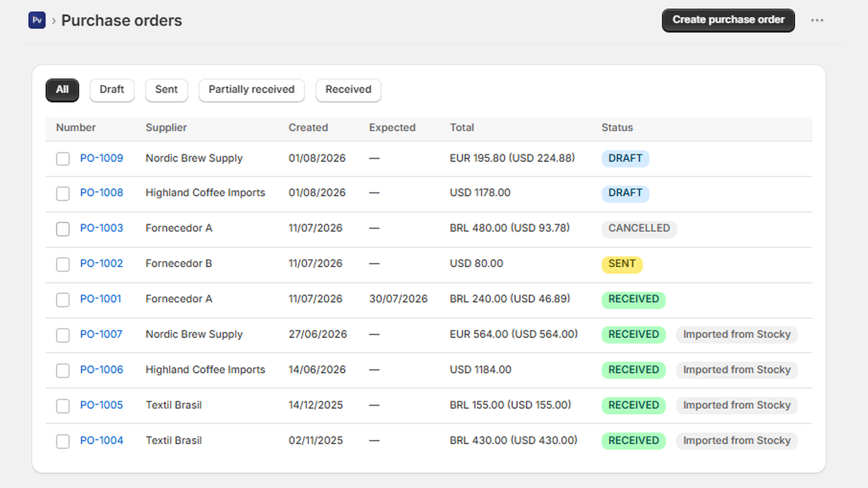The image size is (868, 488).
Task: Open purchase order PO-1008 link
Action: click(x=101, y=193)
